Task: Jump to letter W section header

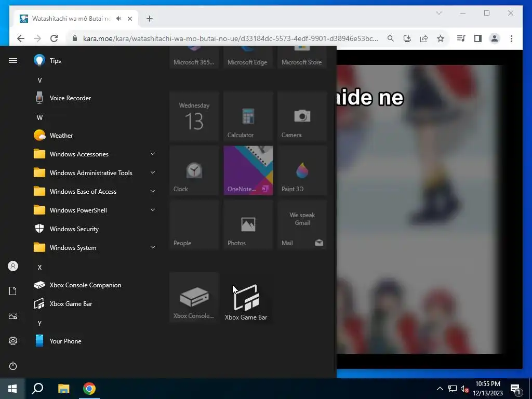Action: [39, 118]
